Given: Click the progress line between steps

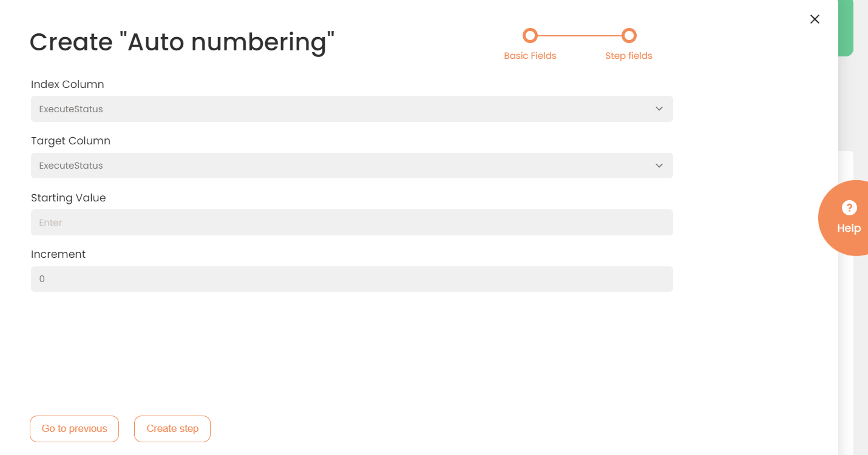Looking at the screenshot, I should click(x=580, y=36).
